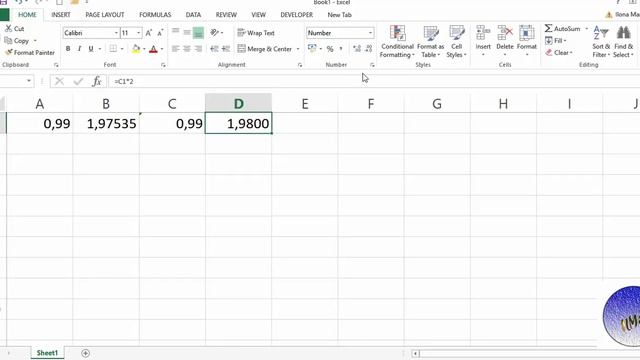Open Find & Select menu
This screenshot has width=640, height=360.
pyautogui.click(x=623, y=42)
